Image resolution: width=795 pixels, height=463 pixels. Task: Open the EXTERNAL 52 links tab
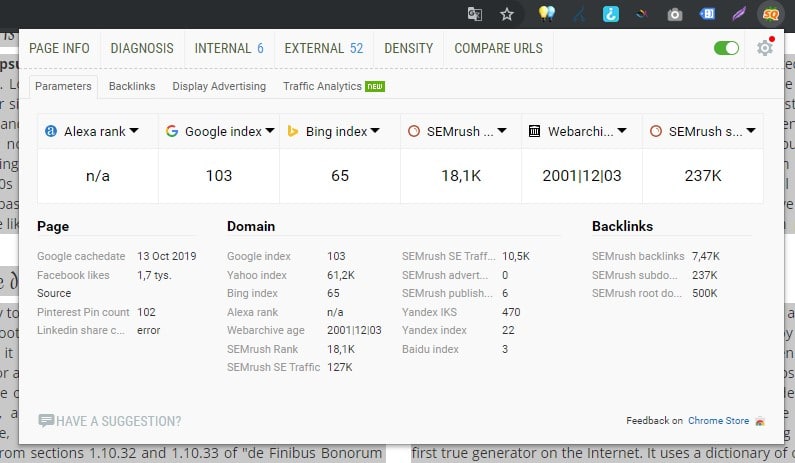tap(324, 48)
